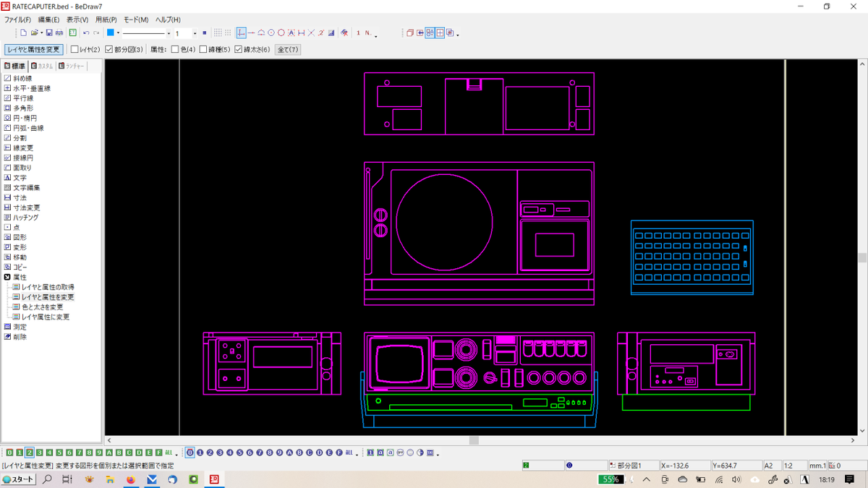Open the blue partial drawing toolbar overflow arrow
This screenshot has height=488, width=868.
click(x=357, y=454)
